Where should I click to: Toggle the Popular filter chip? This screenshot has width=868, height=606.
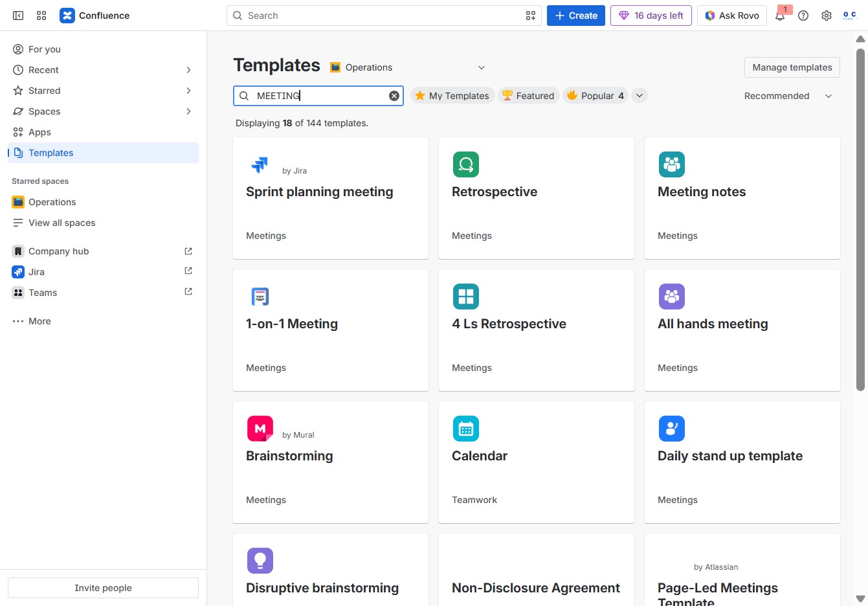click(x=595, y=96)
